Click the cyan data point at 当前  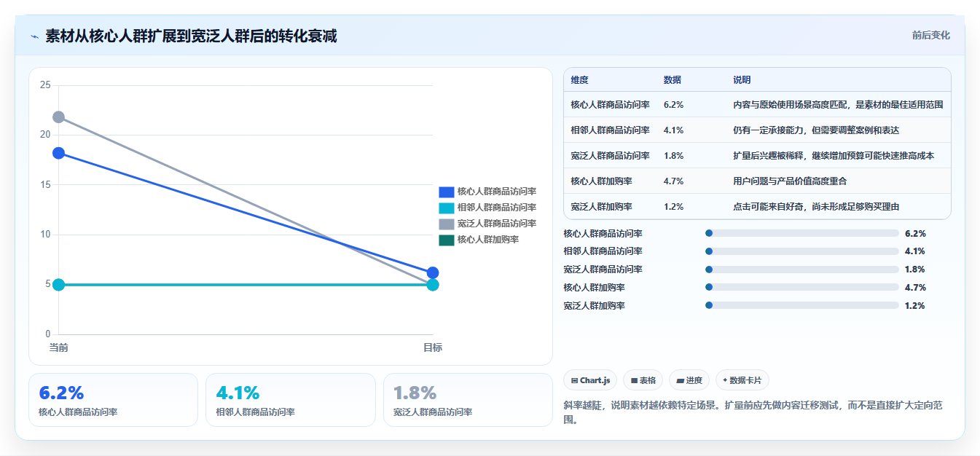[x=58, y=284]
